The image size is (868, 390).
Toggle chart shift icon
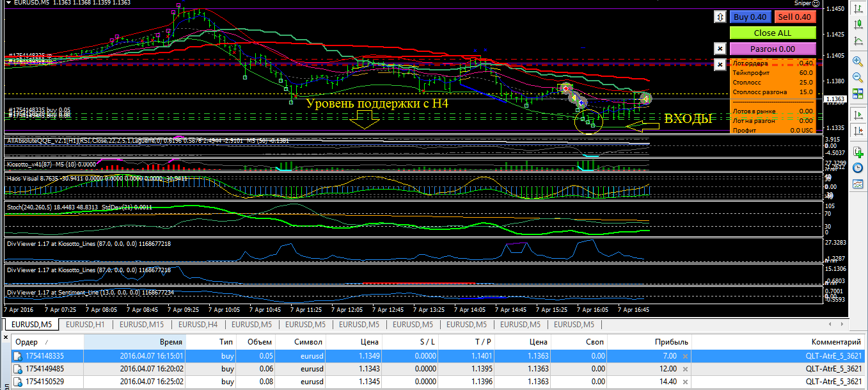pos(858,131)
